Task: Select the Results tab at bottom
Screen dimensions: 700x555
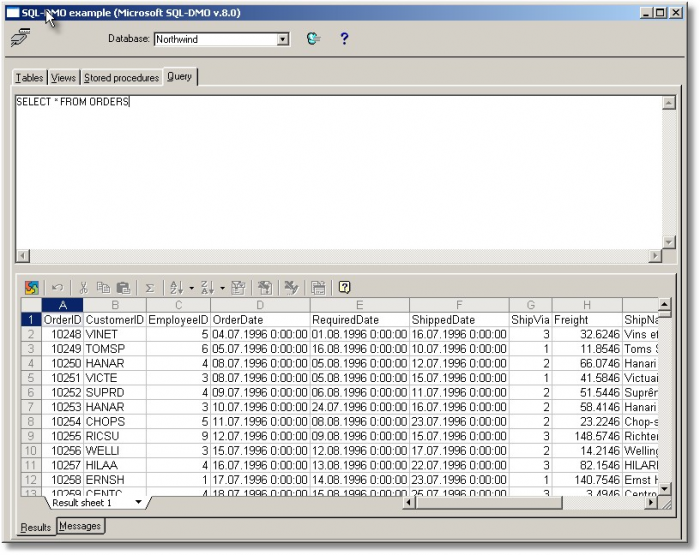Action: (x=36, y=527)
